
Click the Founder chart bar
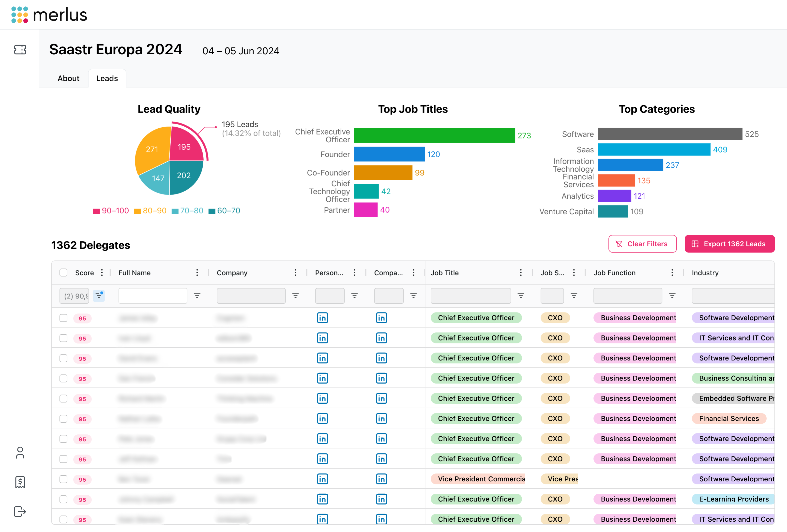(x=389, y=154)
